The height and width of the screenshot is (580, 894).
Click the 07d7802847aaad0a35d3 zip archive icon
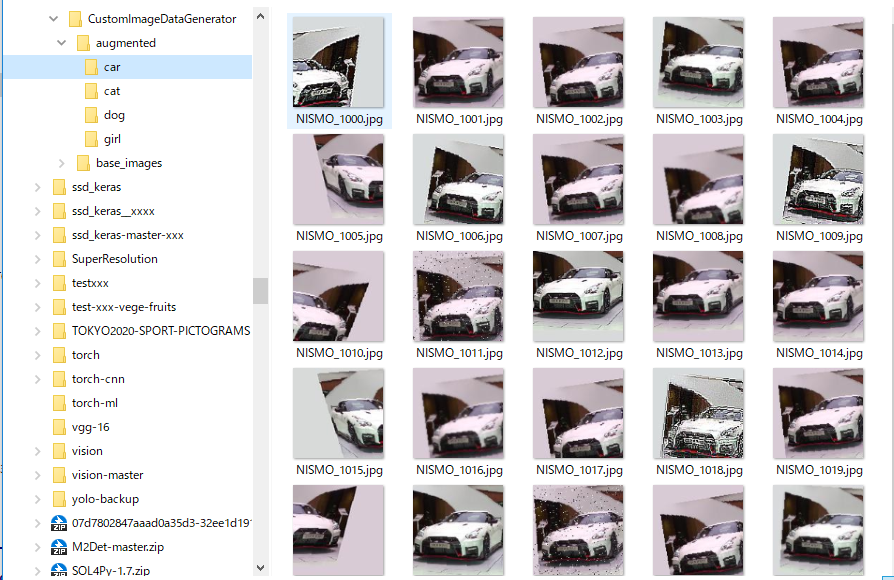point(59,523)
